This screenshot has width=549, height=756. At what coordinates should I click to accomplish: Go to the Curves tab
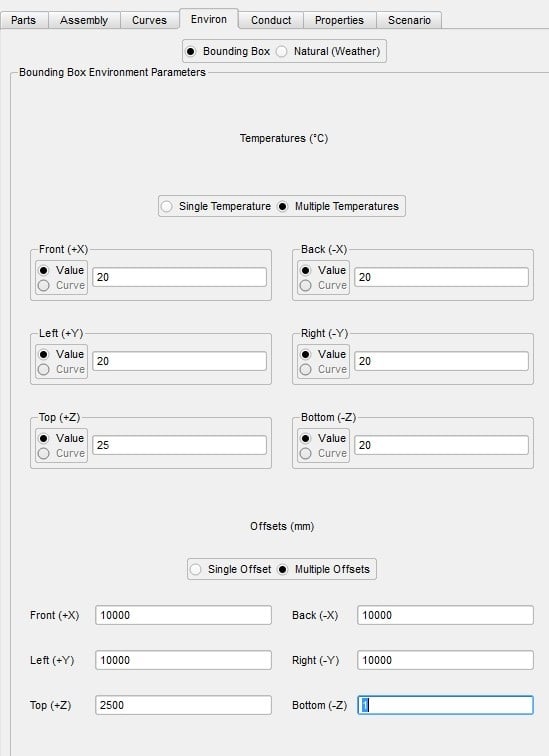tap(149, 20)
